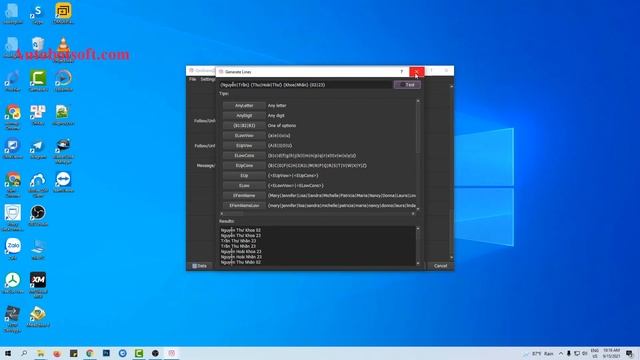
Task: Open XM MetaTrader desktop shortcut
Action: point(38,283)
